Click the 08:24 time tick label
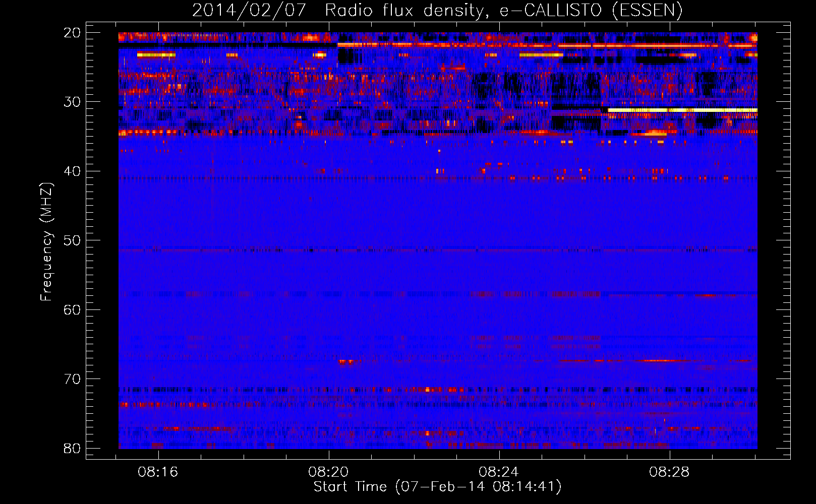 point(499,472)
